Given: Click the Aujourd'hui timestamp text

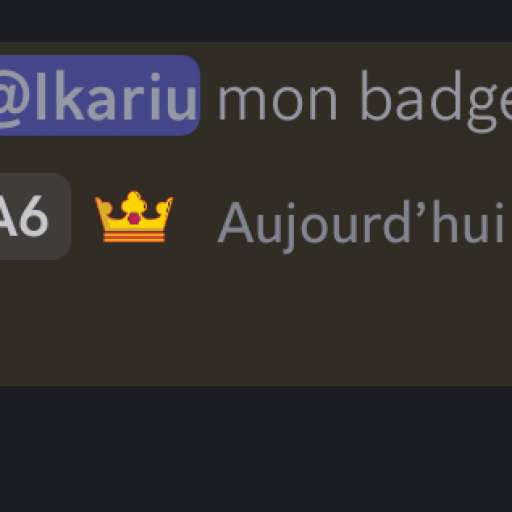Looking at the screenshot, I should (x=361, y=223).
